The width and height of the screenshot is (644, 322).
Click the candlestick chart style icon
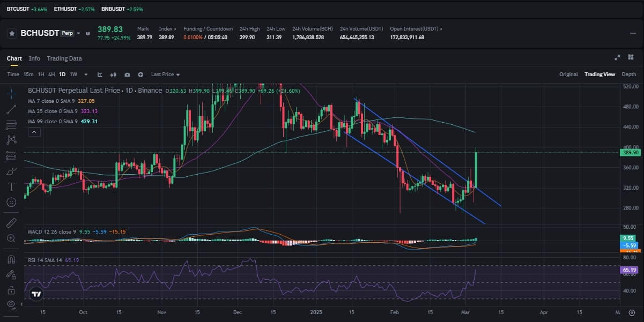tap(113, 74)
